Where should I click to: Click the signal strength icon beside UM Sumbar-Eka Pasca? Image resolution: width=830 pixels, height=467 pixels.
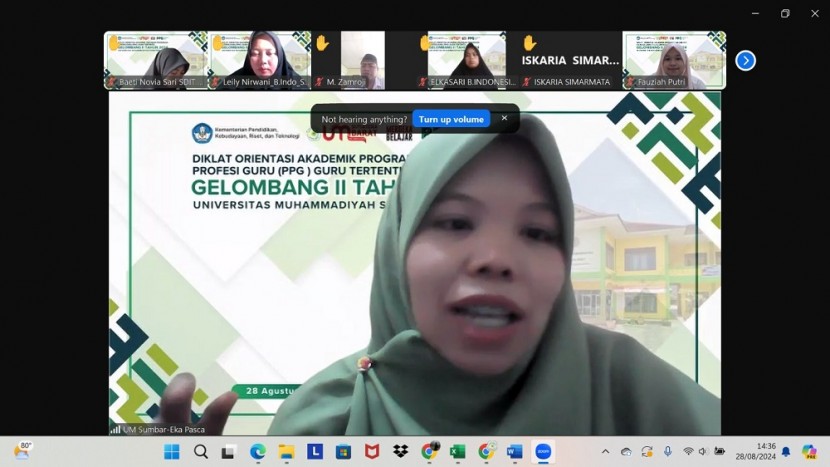[115, 429]
